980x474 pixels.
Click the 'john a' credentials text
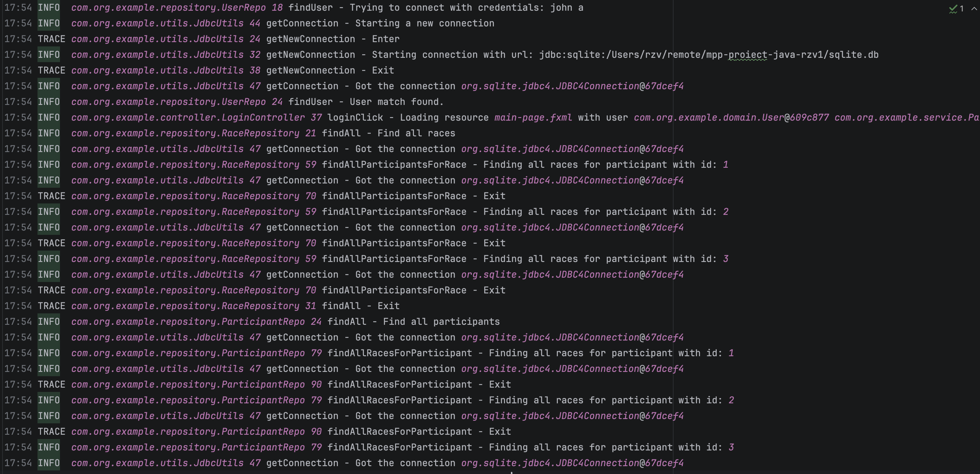[566, 7]
